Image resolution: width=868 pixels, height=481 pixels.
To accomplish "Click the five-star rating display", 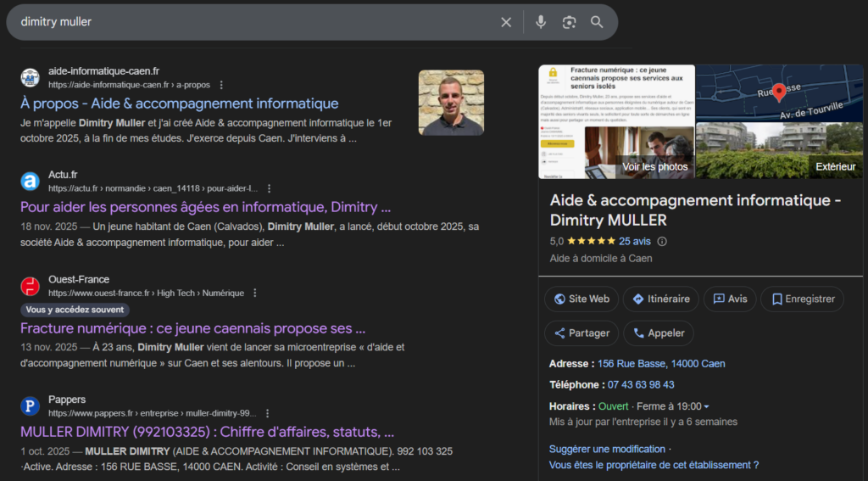I will 591,242.
